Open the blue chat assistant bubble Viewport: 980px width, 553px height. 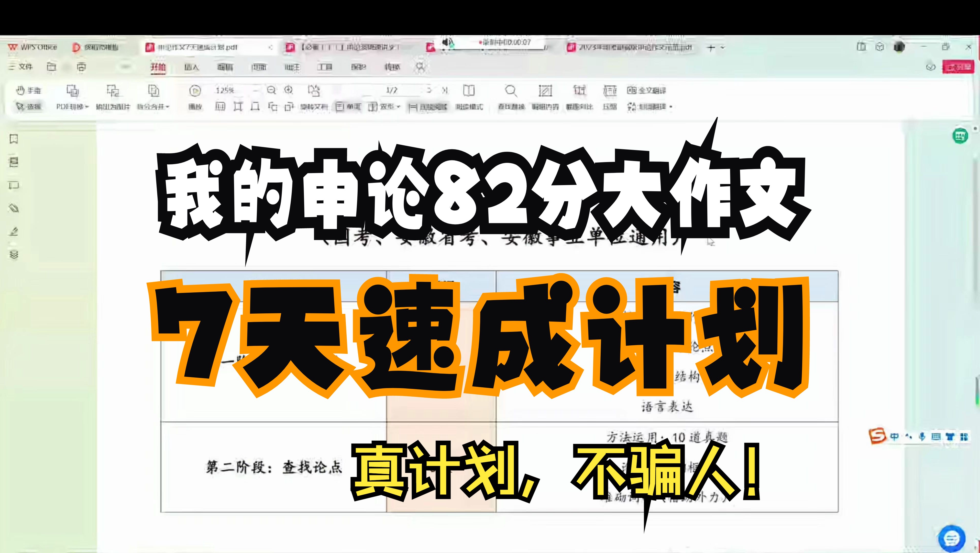point(952,538)
